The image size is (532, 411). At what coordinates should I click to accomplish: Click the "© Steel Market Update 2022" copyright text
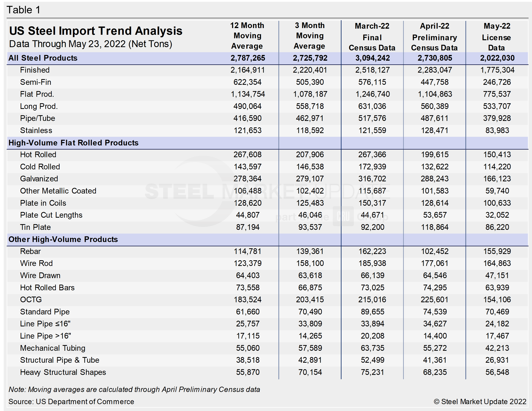[x=480, y=402]
